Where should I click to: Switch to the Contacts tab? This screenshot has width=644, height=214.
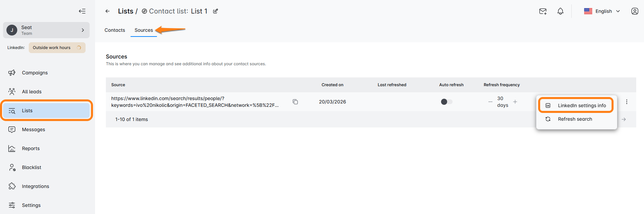[115, 30]
